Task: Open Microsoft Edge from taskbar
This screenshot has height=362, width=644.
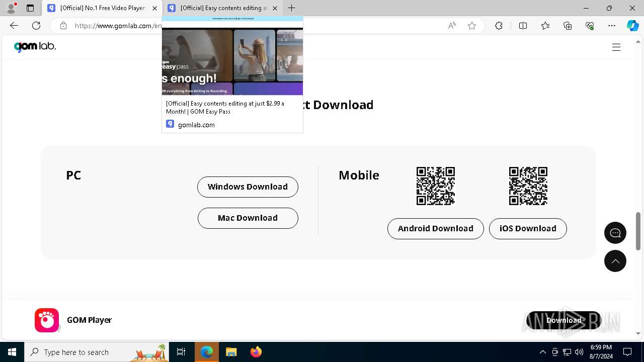Action: (207, 352)
